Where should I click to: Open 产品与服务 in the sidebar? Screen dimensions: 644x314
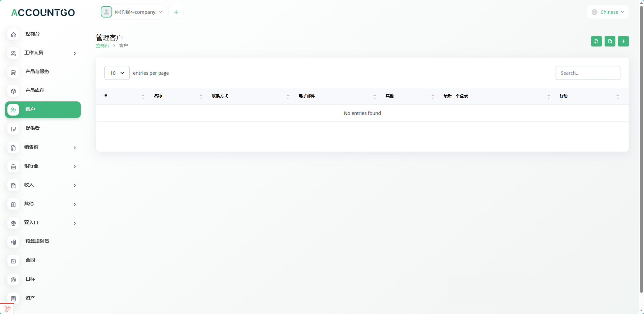click(37, 72)
